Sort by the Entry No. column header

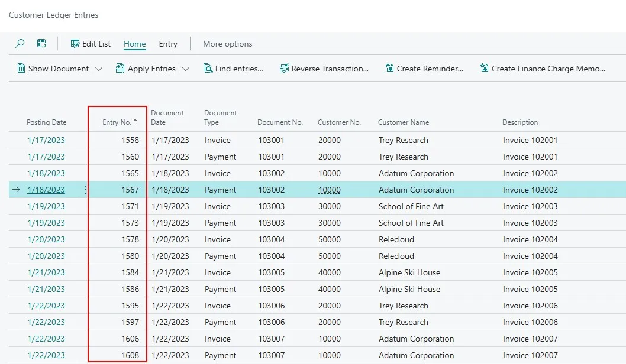(120, 122)
